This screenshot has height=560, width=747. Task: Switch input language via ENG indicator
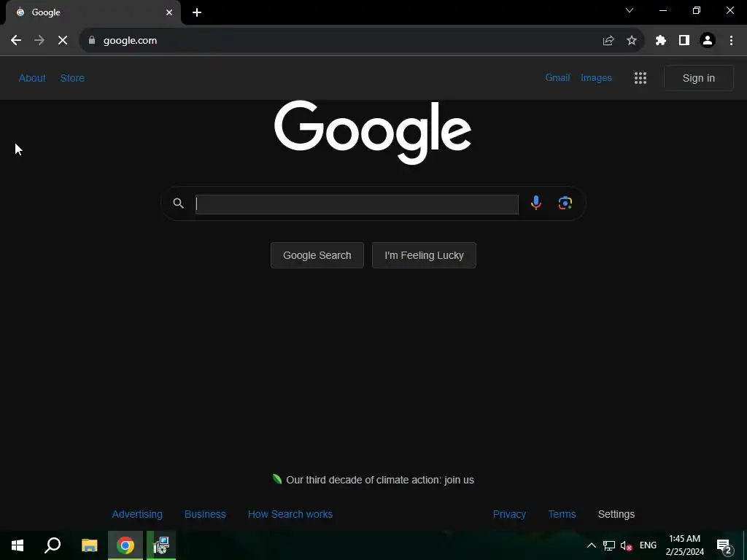point(648,545)
